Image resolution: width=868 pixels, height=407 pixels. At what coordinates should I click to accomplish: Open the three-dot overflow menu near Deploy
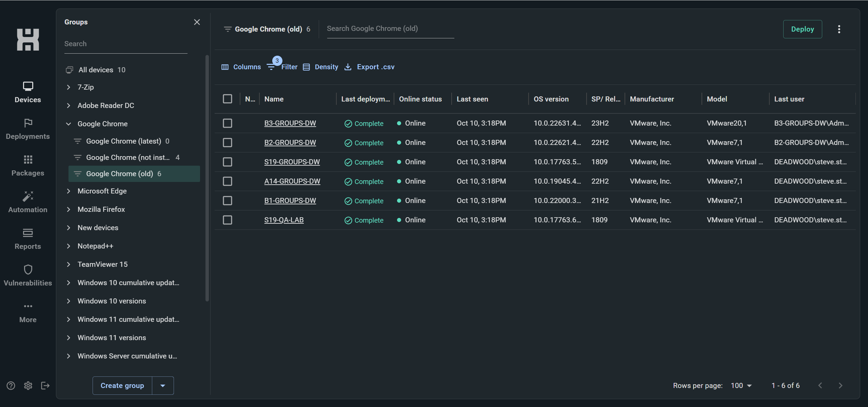click(839, 29)
